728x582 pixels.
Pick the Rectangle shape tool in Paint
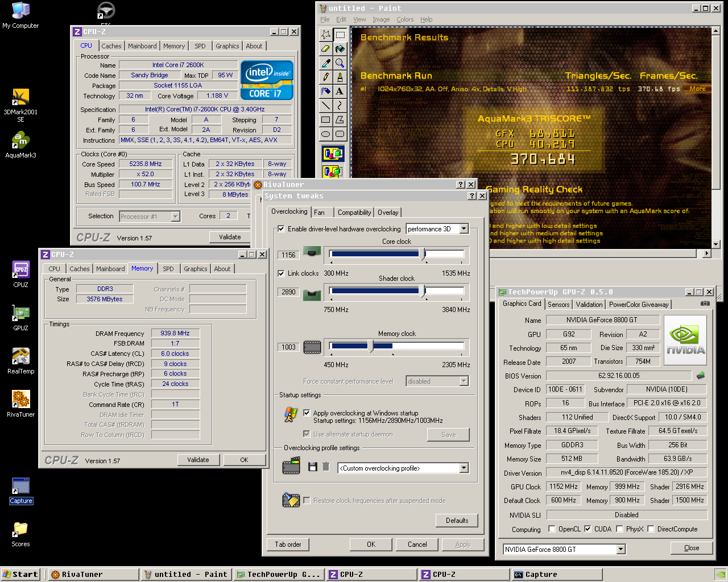325,119
